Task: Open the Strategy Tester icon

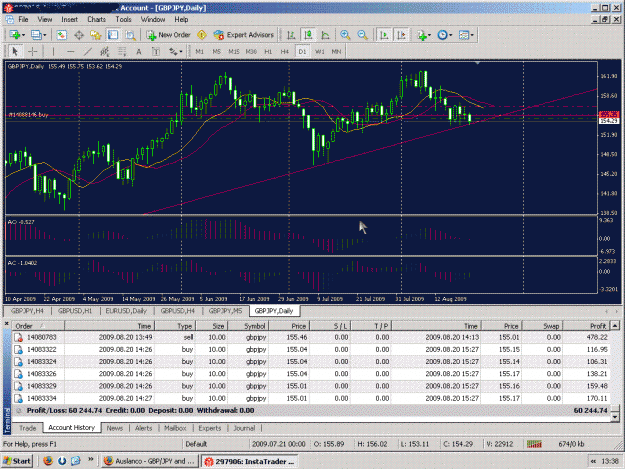Action: pyautogui.click(x=130, y=35)
